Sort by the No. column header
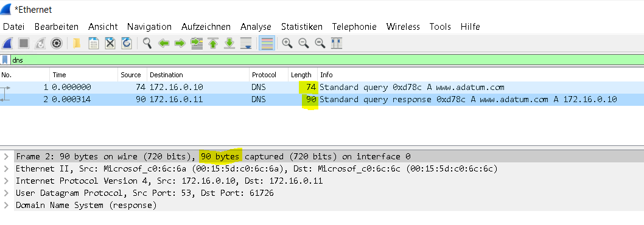 click(x=24, y=75)
